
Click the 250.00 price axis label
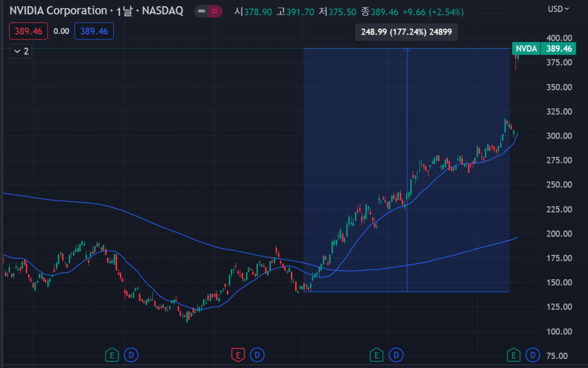click(559, 184)
